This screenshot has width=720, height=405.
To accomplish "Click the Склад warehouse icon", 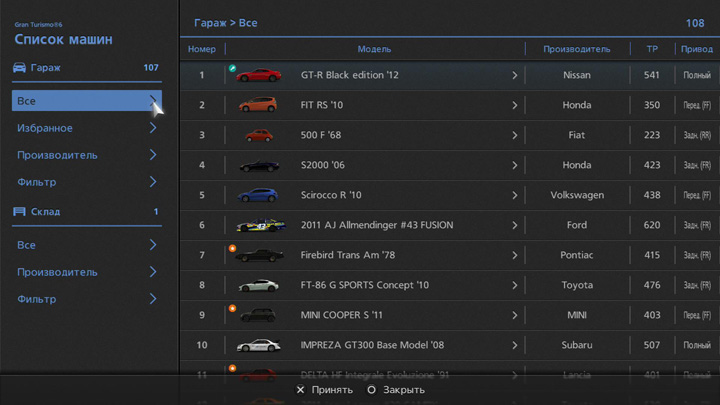I will (20, 212).
